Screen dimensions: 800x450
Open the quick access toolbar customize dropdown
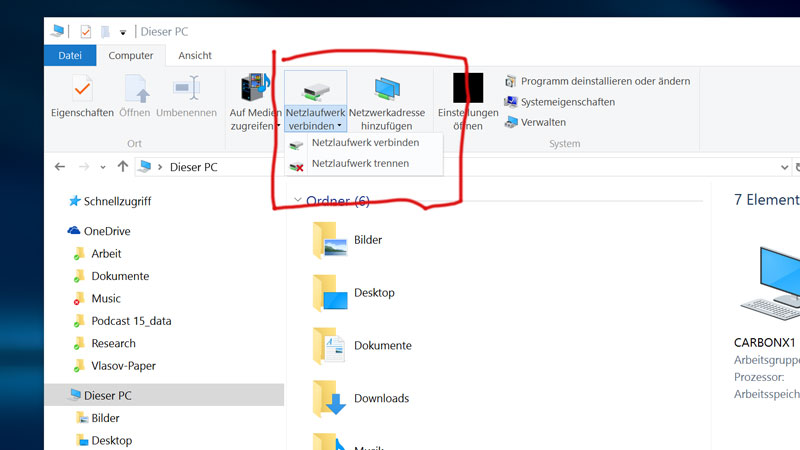point(123,33)
